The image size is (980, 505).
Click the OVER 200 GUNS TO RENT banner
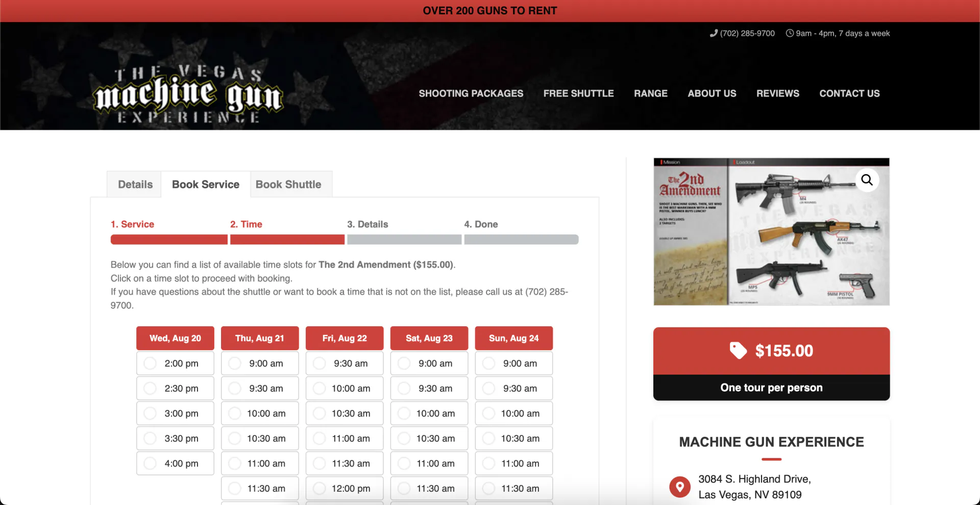tap(490, 11)
